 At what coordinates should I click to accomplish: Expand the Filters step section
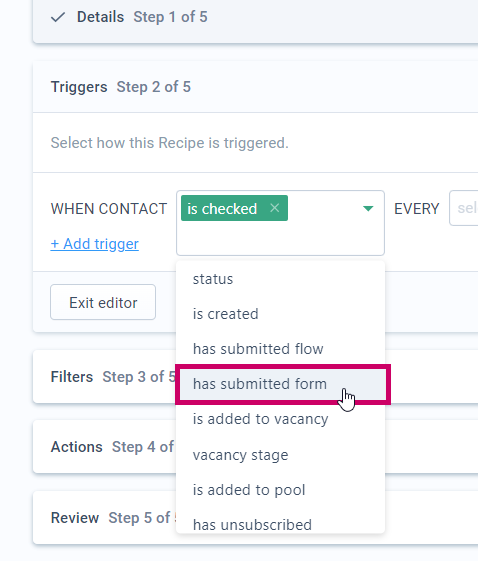(105, 377)
